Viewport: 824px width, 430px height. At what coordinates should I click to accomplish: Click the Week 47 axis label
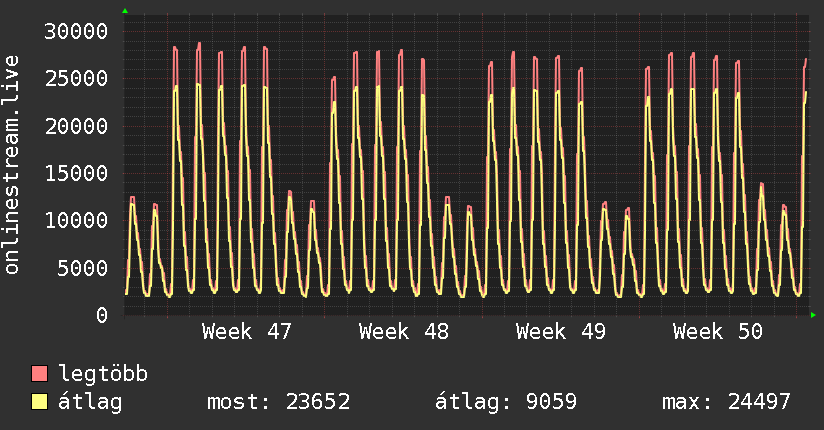click(x=246, y=332)
